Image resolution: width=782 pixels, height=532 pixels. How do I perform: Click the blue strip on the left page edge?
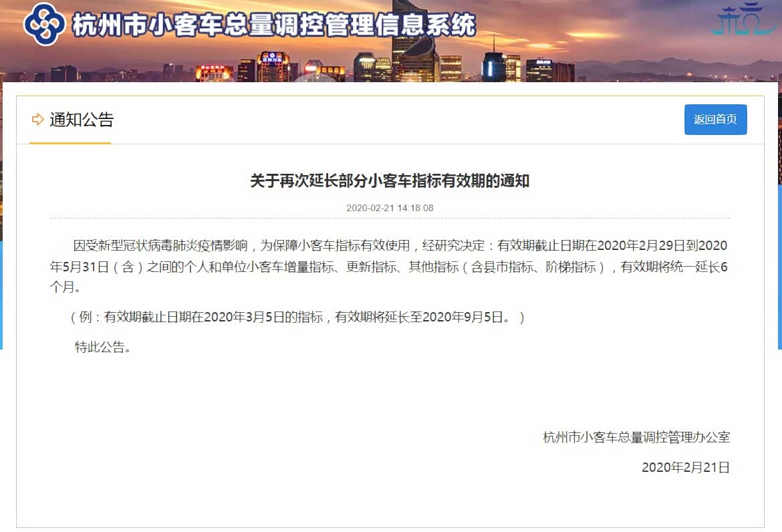click(x=1, y=294)
